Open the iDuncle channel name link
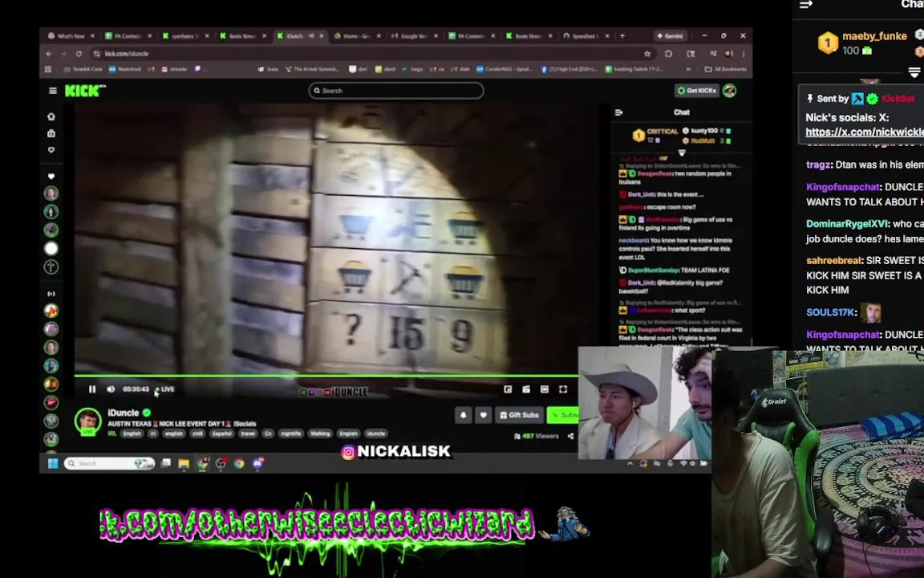The image size is (924, 578). click(x=124, y=413)
